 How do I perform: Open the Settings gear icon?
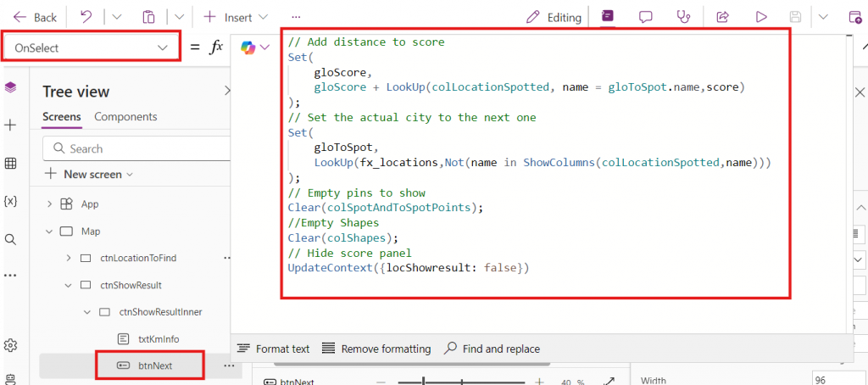tap(10, 345)
